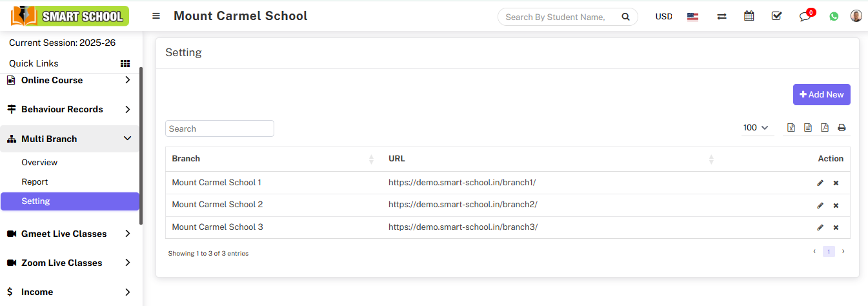Print the branch list
The width and height of the screenshot is (868, 306).
[x=842, y=128]
